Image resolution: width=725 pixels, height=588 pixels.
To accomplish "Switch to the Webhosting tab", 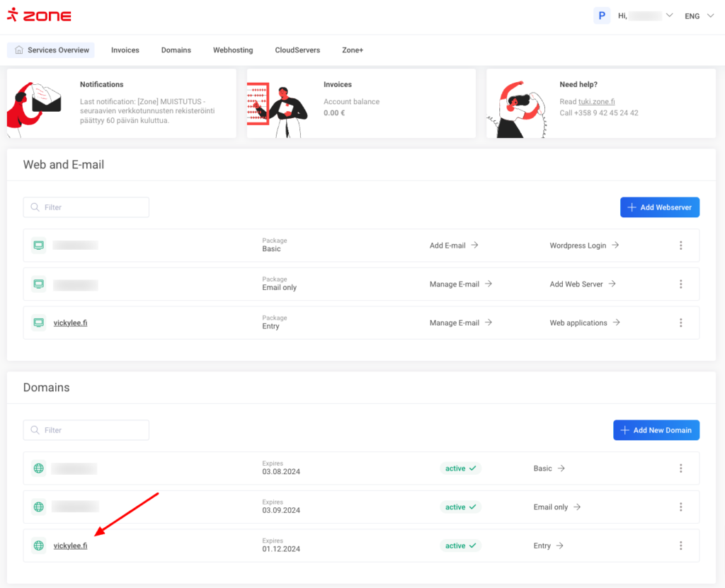I will point(233,50).
